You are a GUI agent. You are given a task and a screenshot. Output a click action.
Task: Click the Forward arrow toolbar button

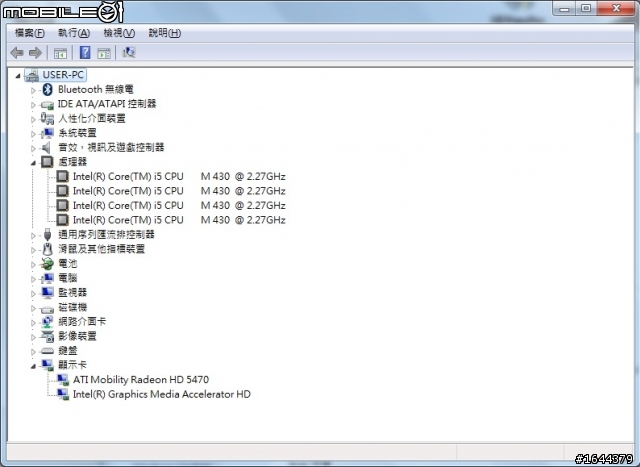36,53
